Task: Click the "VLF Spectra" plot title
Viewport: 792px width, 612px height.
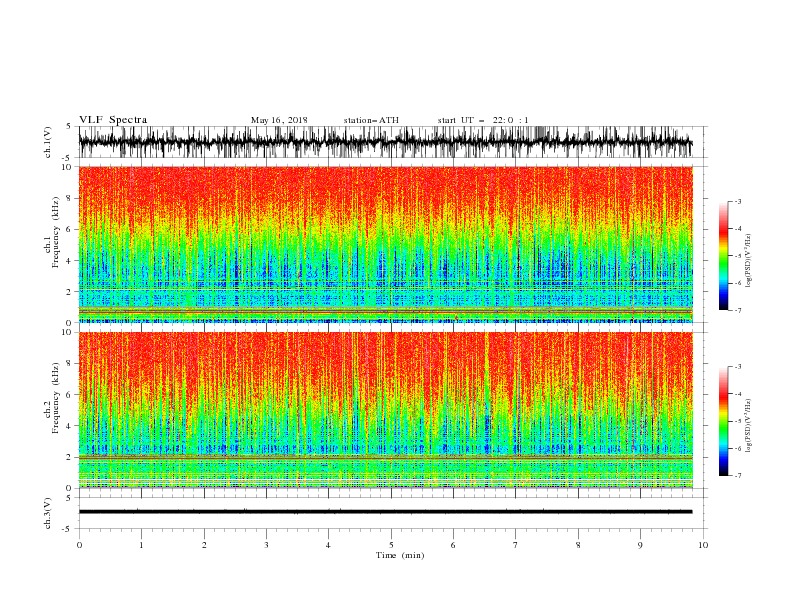Action: [x=113, y=120]
